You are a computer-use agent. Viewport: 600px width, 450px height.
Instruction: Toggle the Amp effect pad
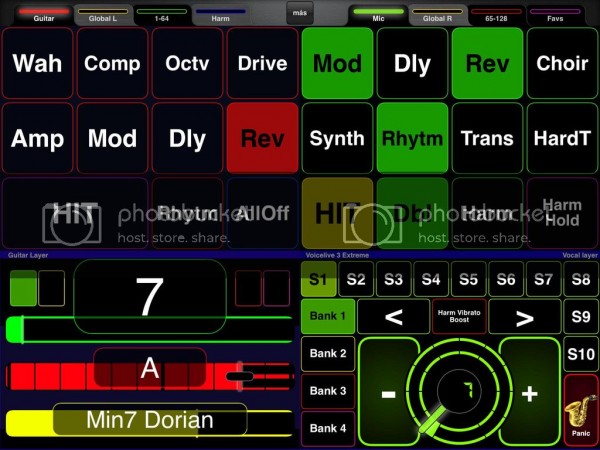38,138
